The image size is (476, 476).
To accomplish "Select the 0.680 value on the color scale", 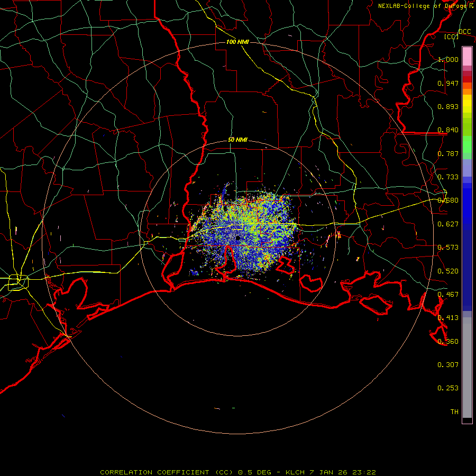I will point(448,200).
